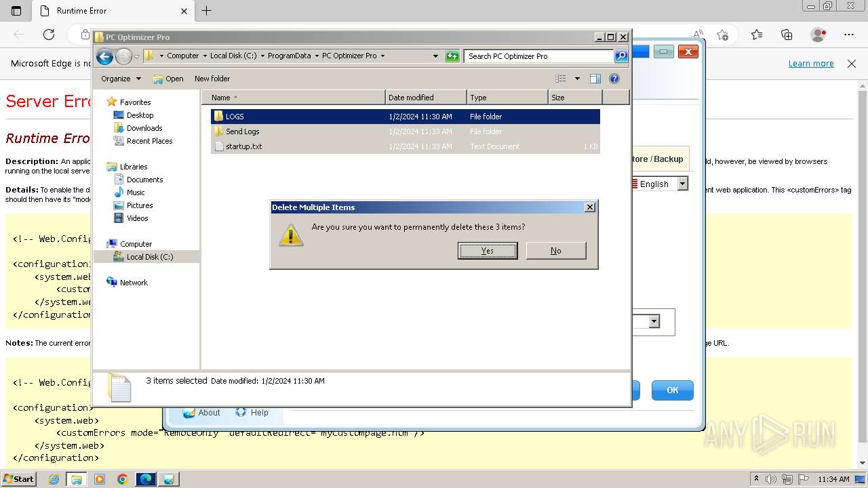Switch to Microsoft Edge in the taskbar

click(x=145, y=479)
